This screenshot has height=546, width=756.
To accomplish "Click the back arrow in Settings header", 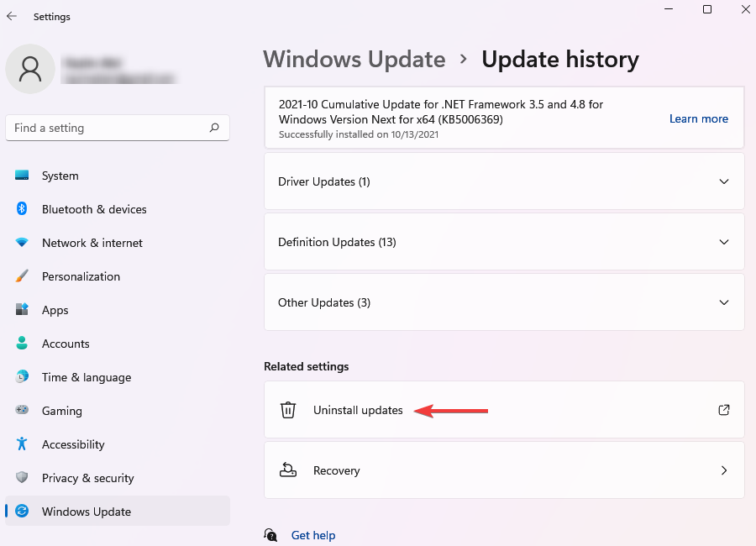I will (12, 17).
